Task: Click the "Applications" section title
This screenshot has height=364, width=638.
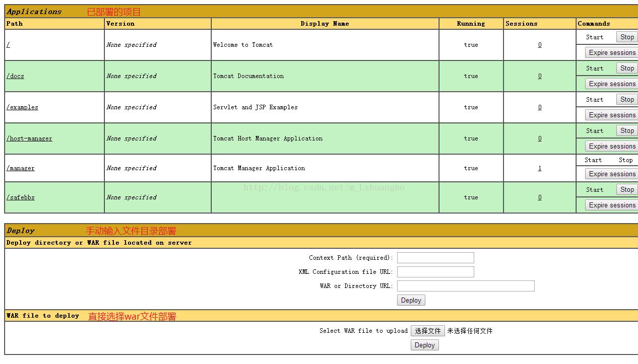Action: coord(34,12)
